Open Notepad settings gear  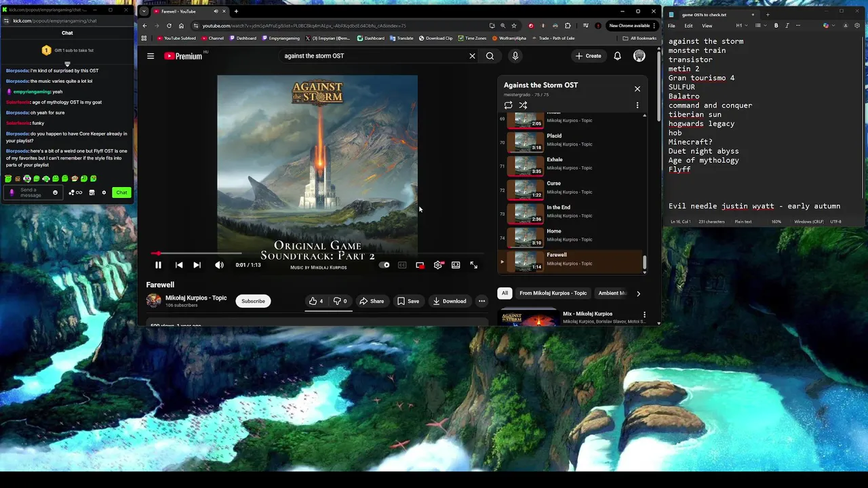click(x=858, y=26)
